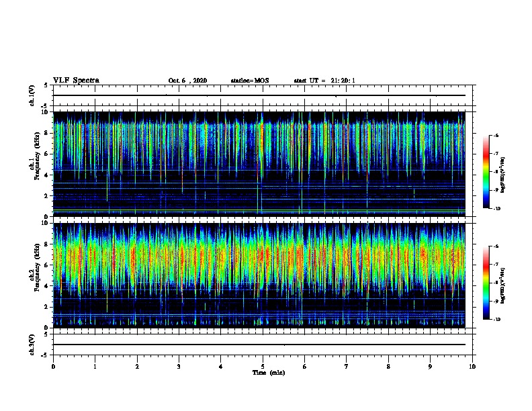Click the ch.2 color bar 'log(PSD)' label
The height and width of the screenshot is (411, 532).
(503, 286)
